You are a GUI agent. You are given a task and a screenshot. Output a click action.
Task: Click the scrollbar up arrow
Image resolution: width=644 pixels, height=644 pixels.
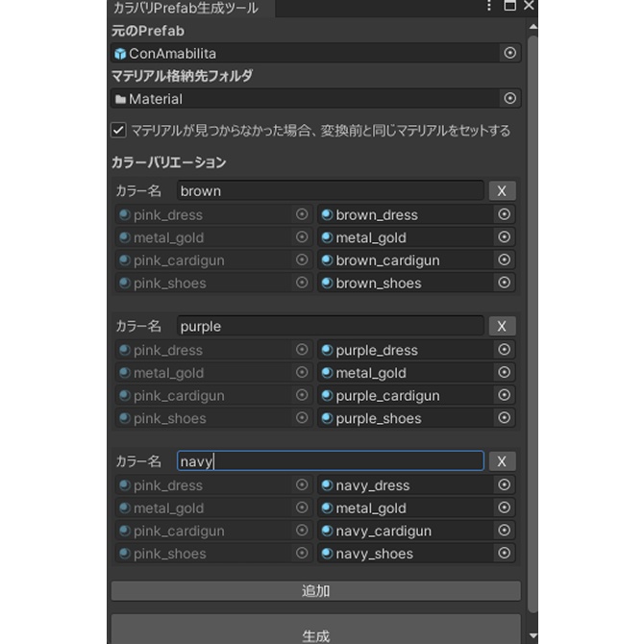pos(533,26)
